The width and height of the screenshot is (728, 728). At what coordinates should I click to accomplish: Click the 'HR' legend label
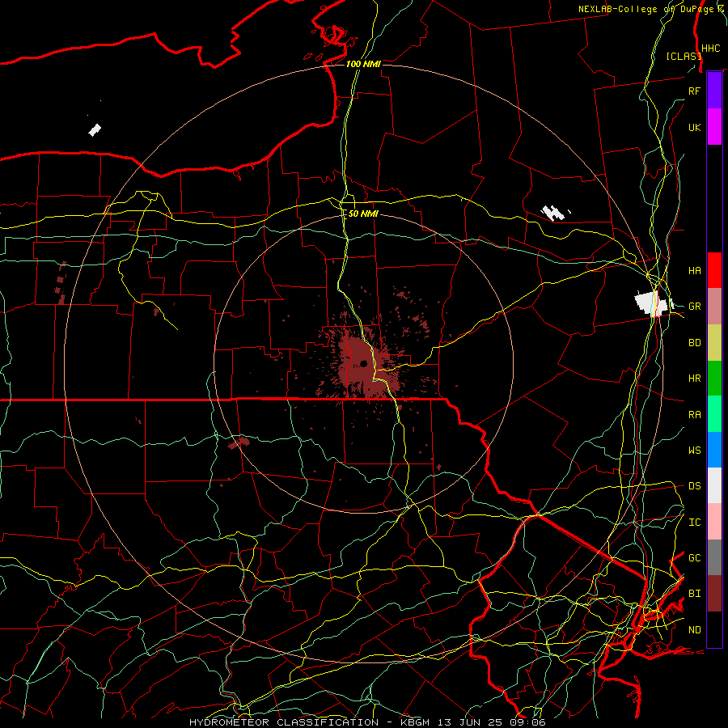694,379
